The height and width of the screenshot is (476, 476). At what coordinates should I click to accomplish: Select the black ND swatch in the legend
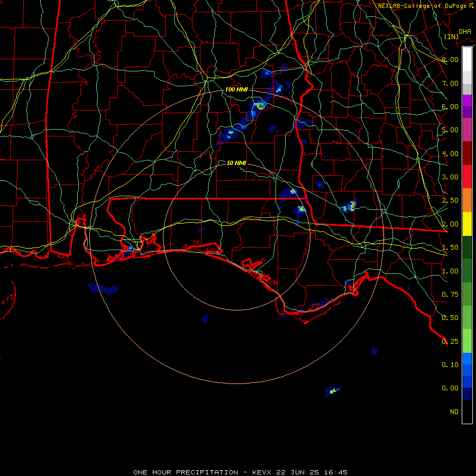pos(467,411)
